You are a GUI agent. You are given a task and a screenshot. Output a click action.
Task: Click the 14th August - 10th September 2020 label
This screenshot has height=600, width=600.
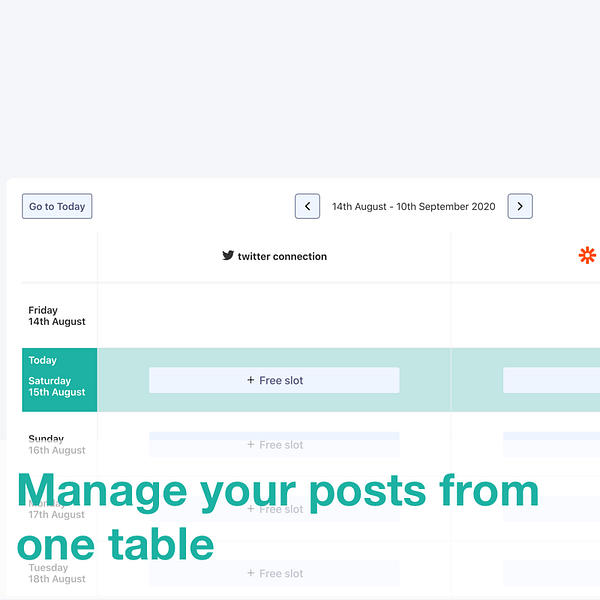point(413,206)
